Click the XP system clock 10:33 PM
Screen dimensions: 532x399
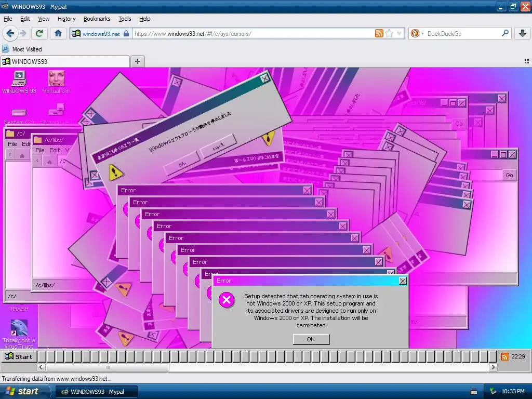tap(513, 392)
